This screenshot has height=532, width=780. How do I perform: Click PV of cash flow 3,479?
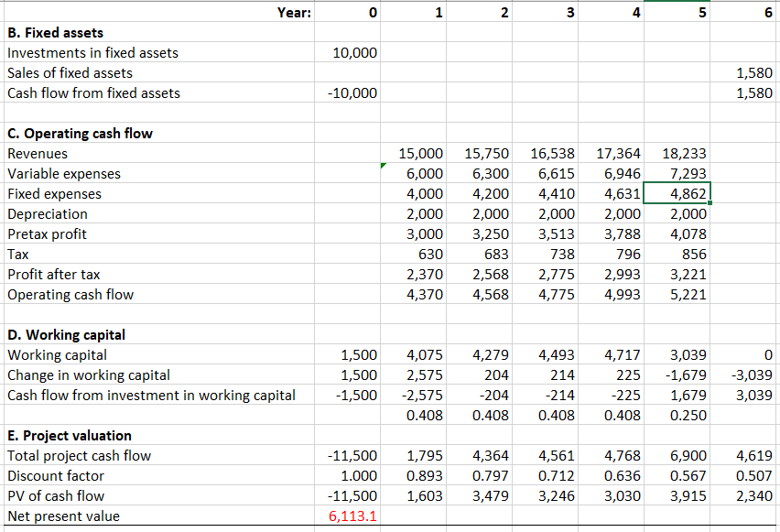tap(479, 495)
